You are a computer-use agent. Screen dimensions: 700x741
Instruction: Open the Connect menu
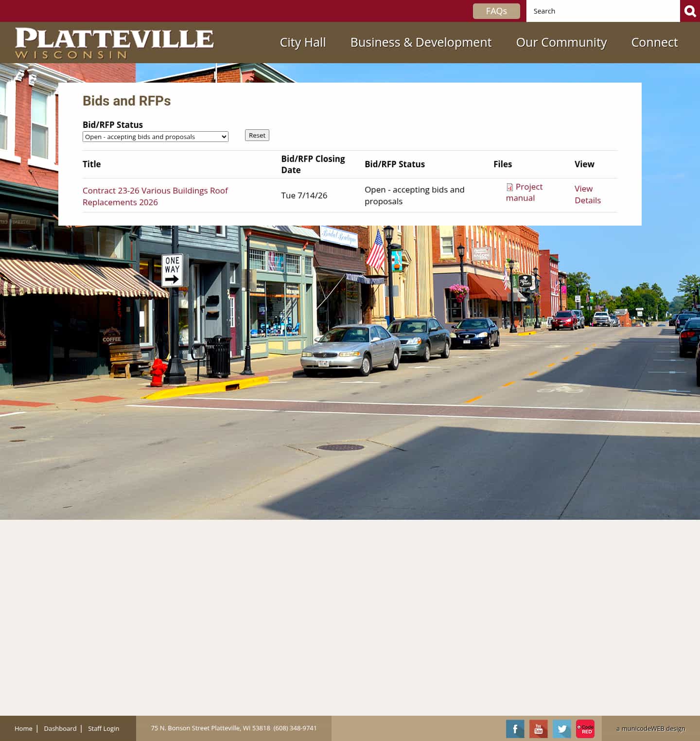[654, 42]
